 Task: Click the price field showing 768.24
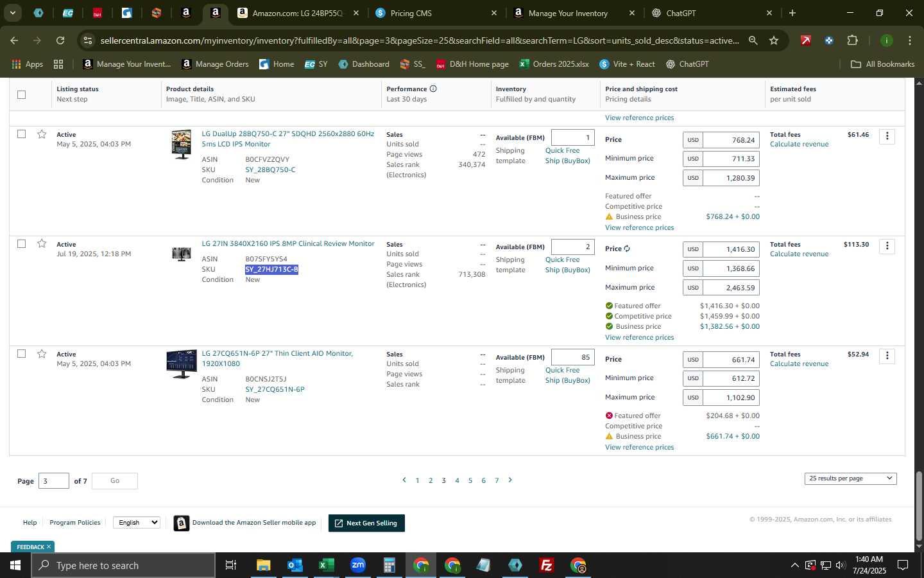[731, 140]
